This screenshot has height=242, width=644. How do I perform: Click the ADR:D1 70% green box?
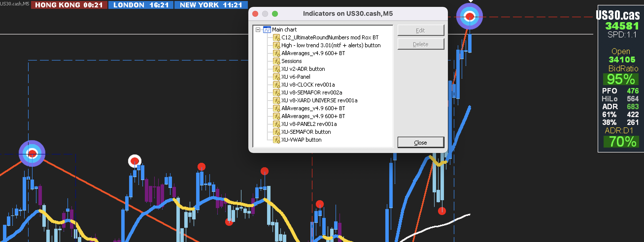[x=622, y=141]
